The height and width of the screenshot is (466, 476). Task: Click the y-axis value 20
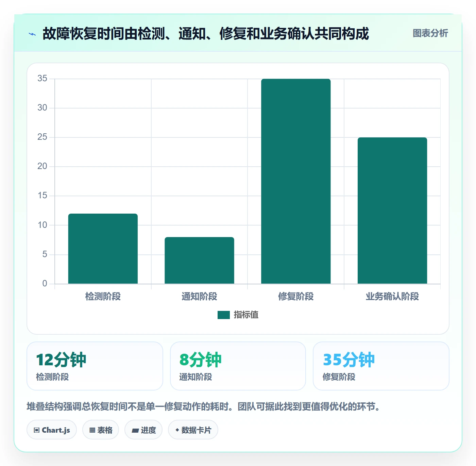click(x=42, y=166)
